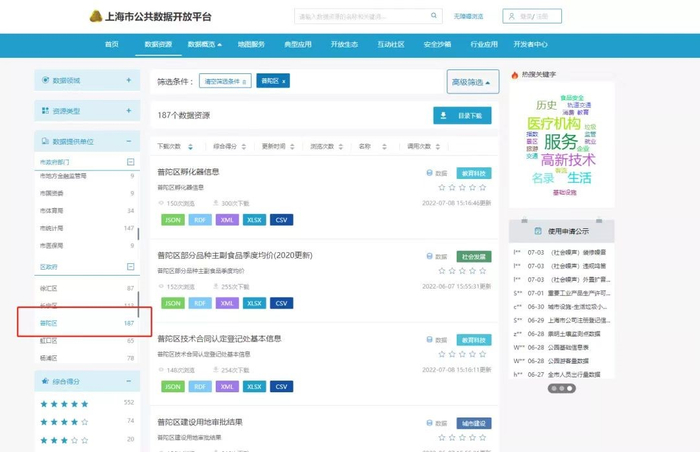Click the 数据提供单位 panel icon
Viewport: 700px width, 452px height.
[x=45, y=141]
